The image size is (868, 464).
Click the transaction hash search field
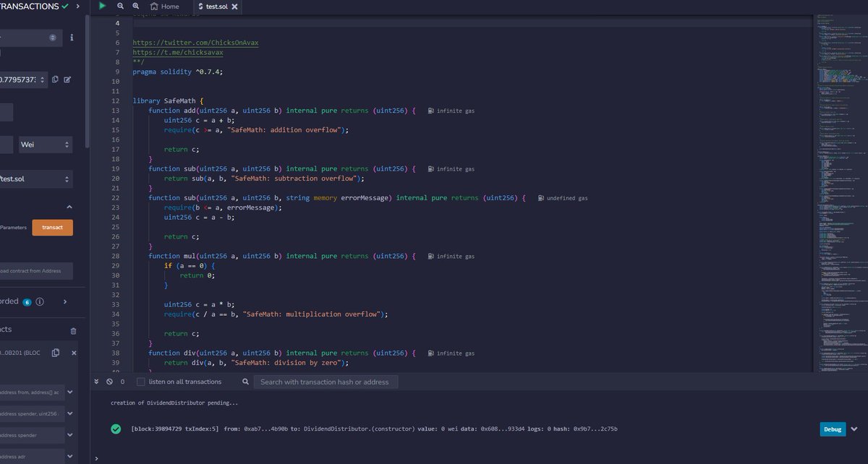325,382
